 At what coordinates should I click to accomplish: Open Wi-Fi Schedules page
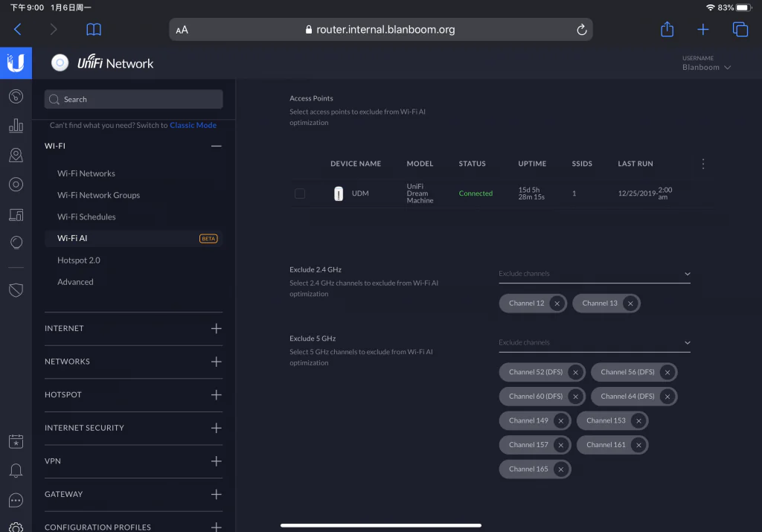(x=86, y=217)
